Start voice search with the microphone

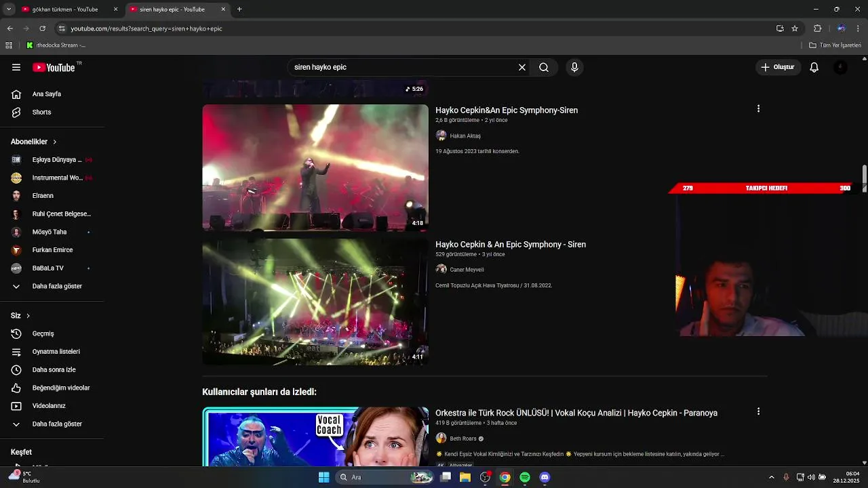574,67
